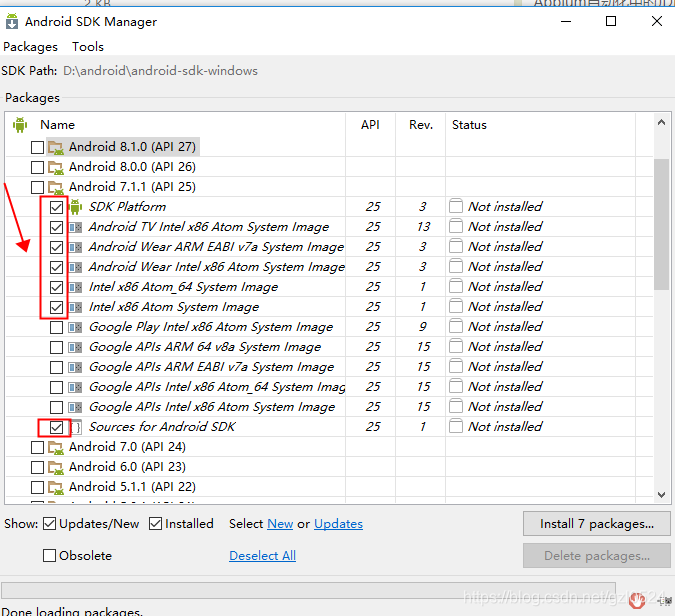Click the scroll up arrow of package list
Viewport: 675px width, 616px height.
662,123
